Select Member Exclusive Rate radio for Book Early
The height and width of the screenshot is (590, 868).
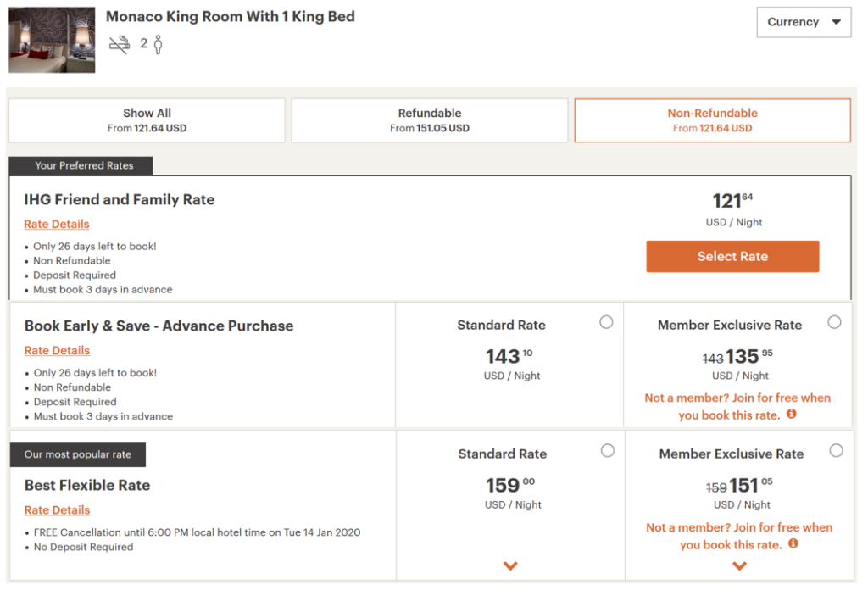tap(834, 322)
